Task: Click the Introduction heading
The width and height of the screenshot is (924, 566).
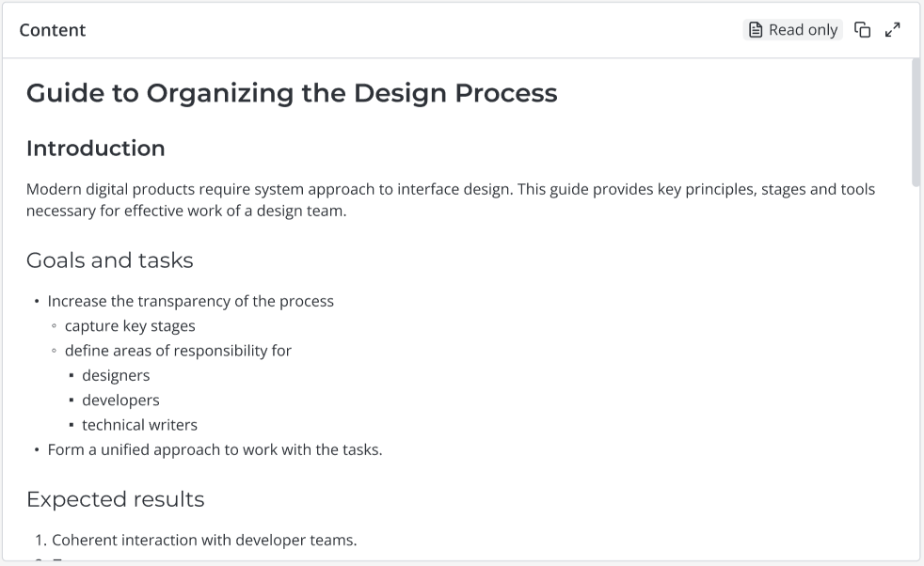Action: [95, 149]
